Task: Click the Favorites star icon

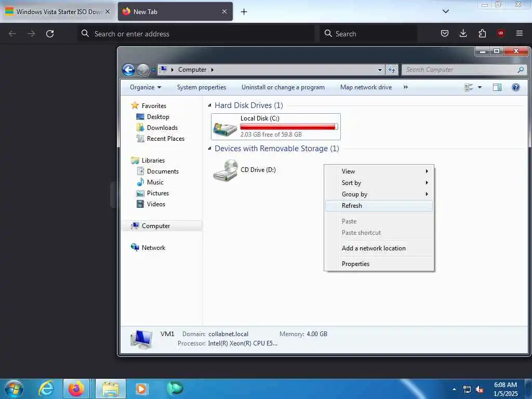Action: 135,105
